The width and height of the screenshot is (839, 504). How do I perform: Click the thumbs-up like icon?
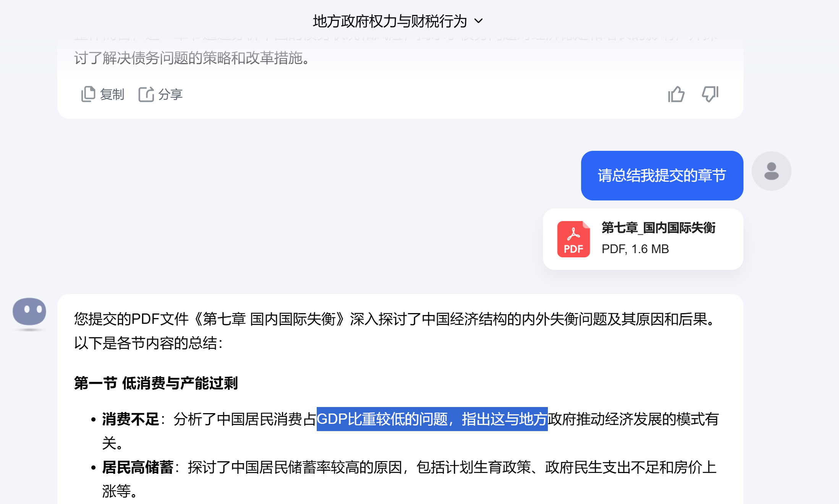(676, 94)
